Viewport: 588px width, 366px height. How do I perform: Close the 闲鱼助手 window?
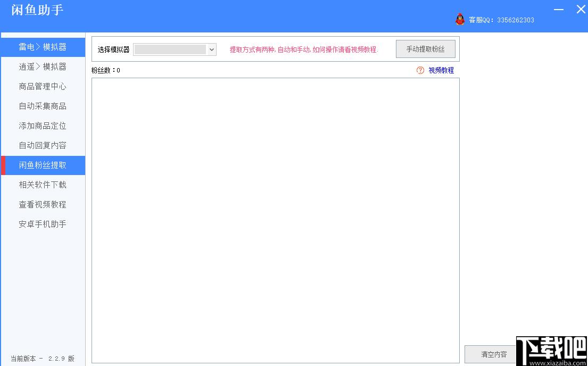click(x=581, y=10)
